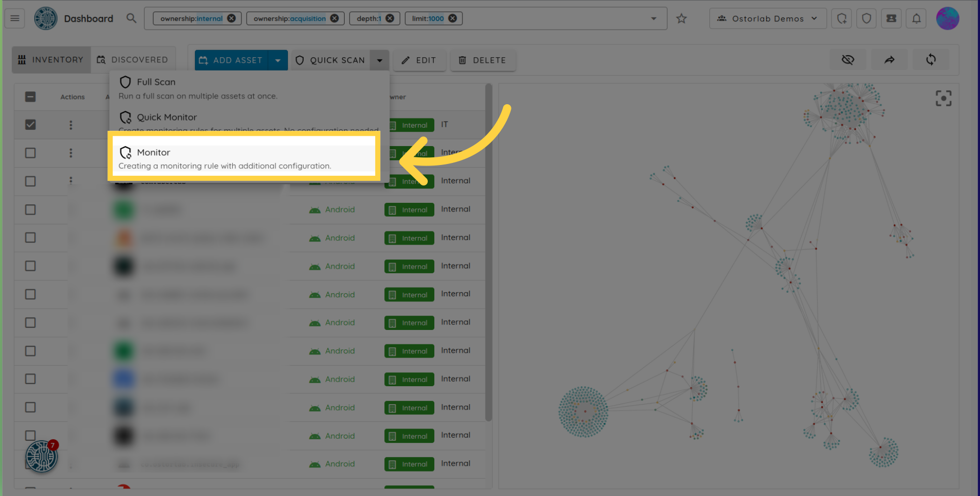Remove the ownership:internal filter chip
Image resolution: width=980 pixels, height=496 pixels.
[x=232, y=18]
